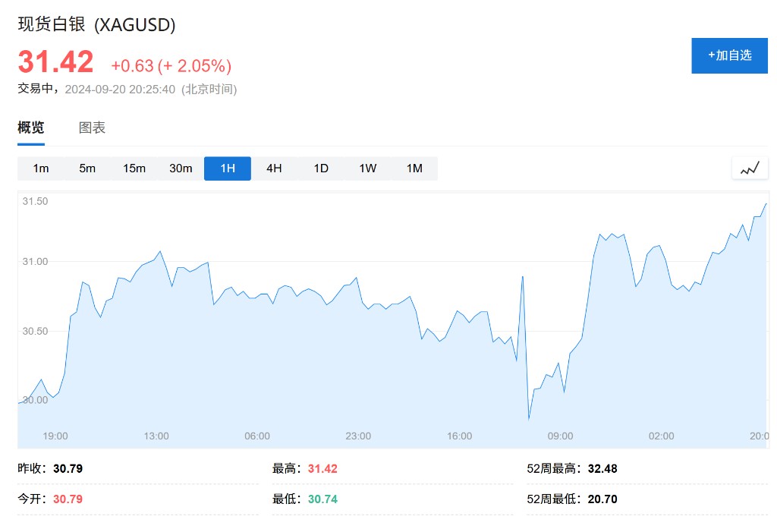The width and height of the screenshot is (777, 532).
Task: Choose the 15m chart interval
Action: 134,168
